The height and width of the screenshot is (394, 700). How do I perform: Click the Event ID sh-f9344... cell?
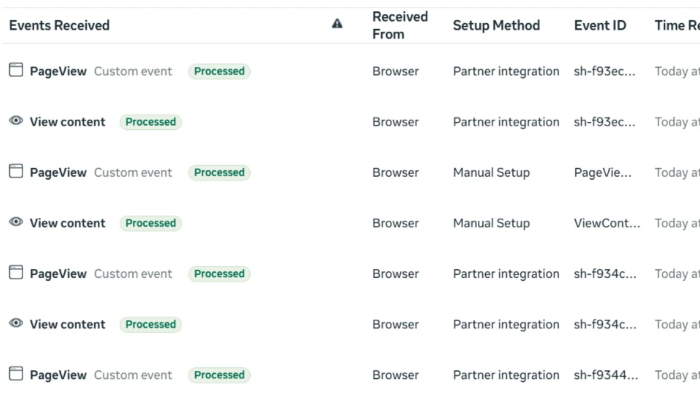click(606, 375)
